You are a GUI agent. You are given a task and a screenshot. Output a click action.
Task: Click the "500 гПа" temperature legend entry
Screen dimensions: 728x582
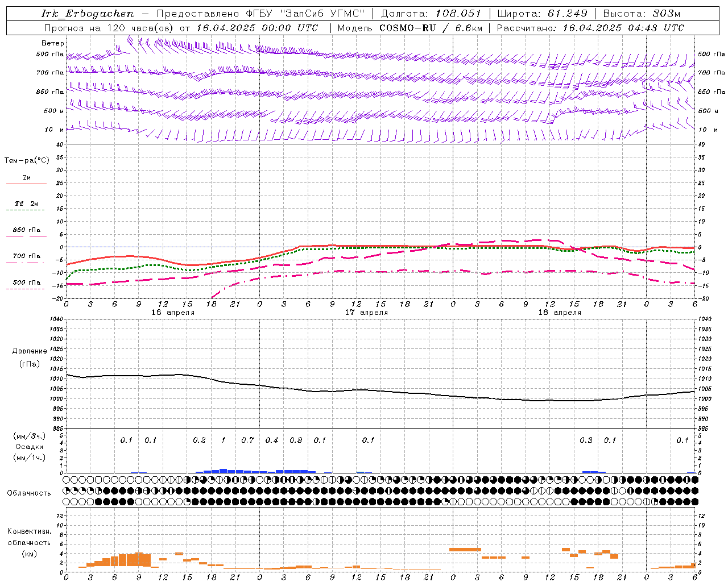click(27, 282)
